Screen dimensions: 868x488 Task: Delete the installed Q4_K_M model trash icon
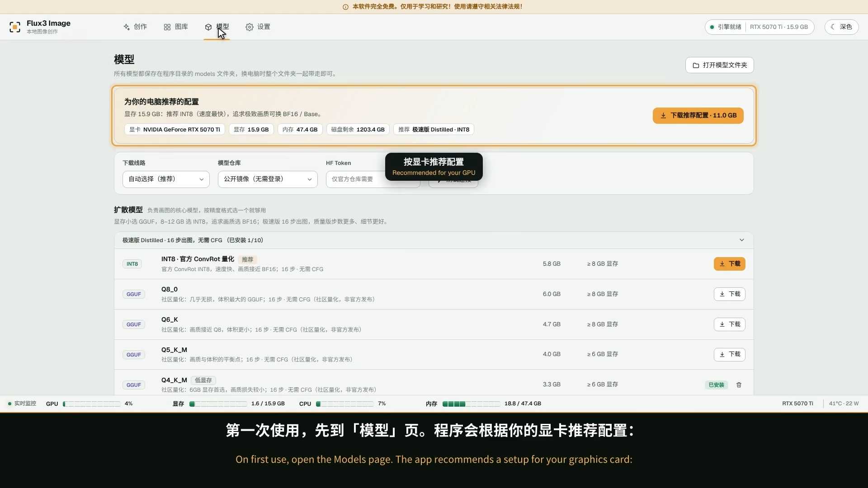[x=739, y=385]
